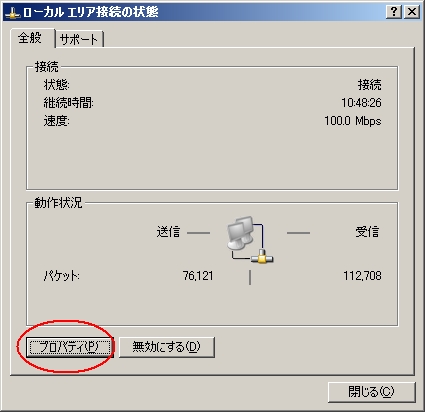The height and width of the screenshot is (412, 425).
Task: Click the two-computers network activity icon
Action: [250, 240]
